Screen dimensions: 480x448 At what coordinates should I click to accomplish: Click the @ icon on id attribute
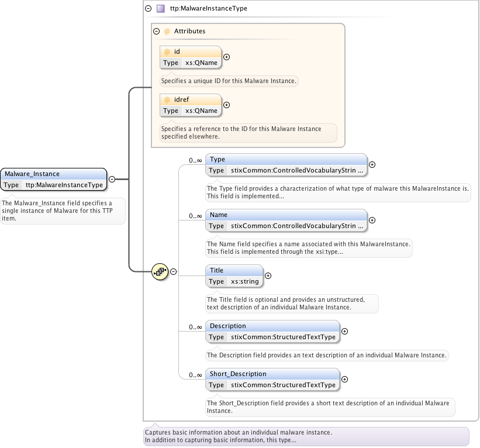(x=167, y=51)
